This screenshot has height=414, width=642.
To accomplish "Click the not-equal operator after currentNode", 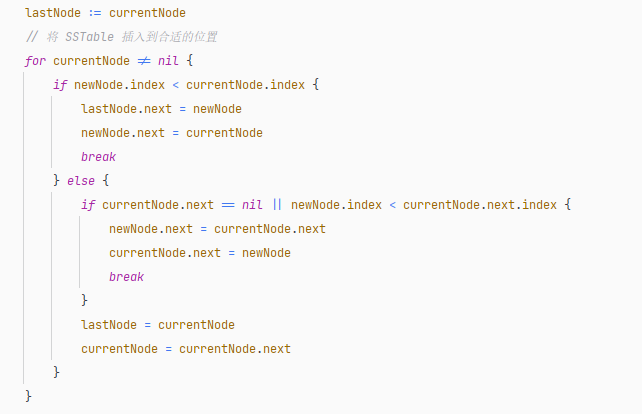I will pos(144,61).
